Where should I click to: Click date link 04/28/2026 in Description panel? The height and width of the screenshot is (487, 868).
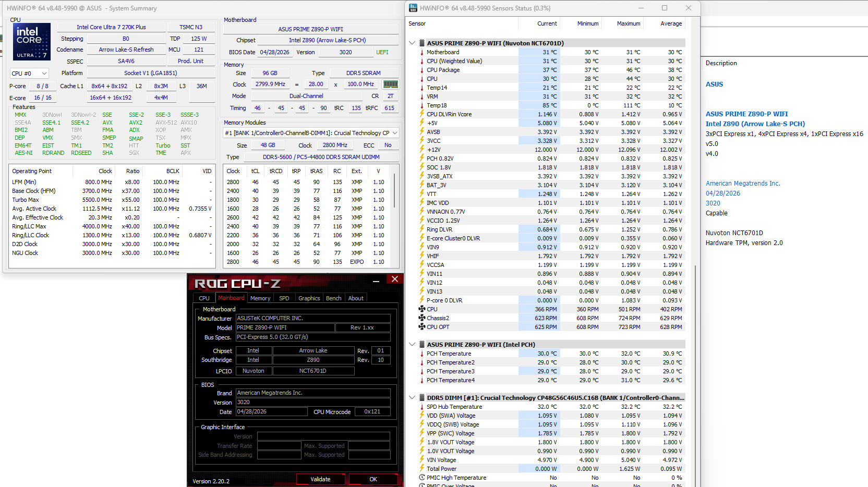point(723,193)
